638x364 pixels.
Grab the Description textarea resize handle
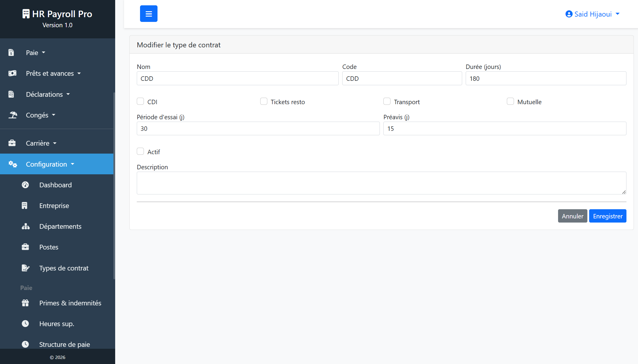pos(624,192)
